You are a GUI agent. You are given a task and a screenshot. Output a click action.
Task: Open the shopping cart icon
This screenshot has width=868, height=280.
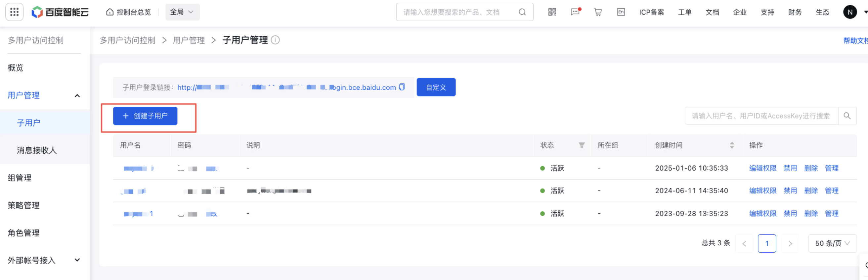[x=598, y=12]
